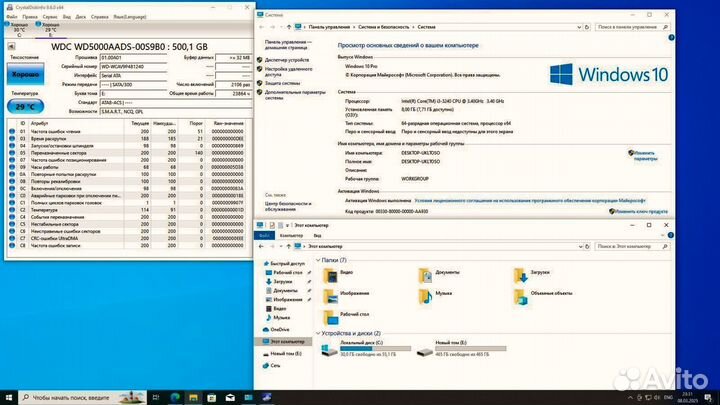
Task: Click Система и безопасность breadcrumb in System window
Action: click(x=383, y=27)
